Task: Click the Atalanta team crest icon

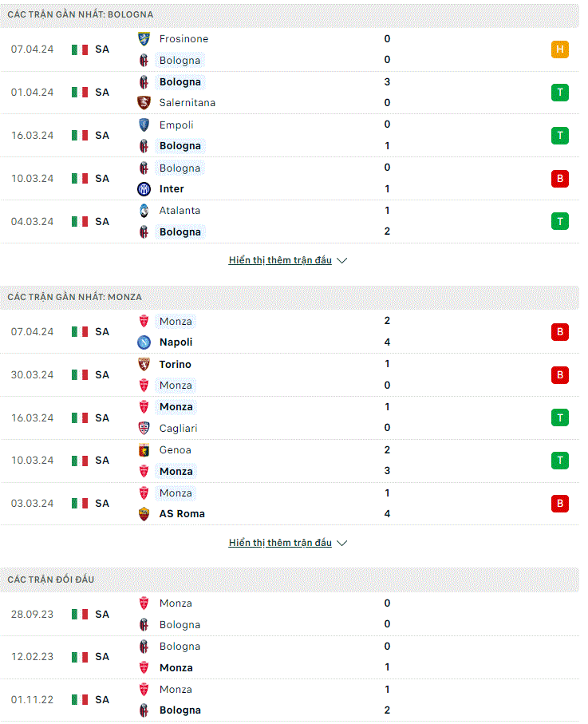Action: point(144,211)
